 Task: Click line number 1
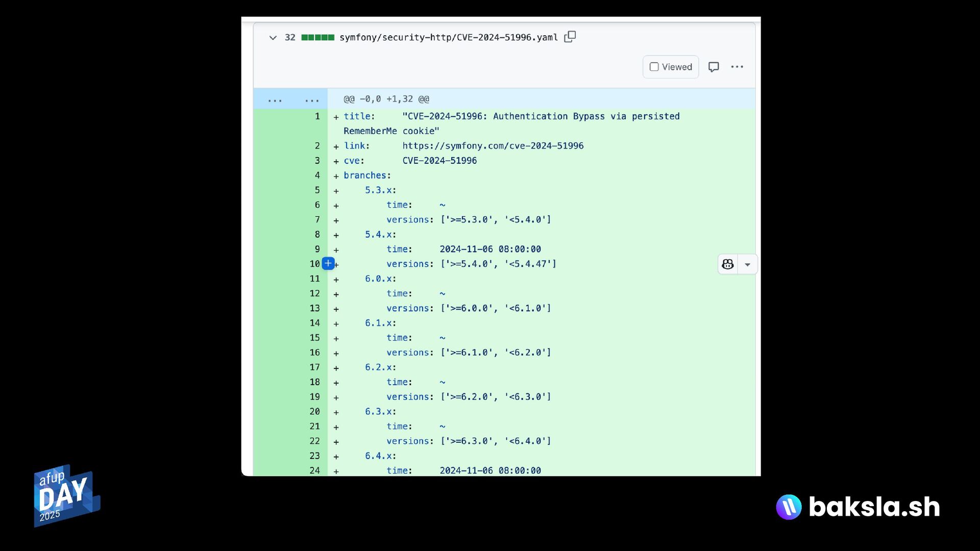point(317,116)
